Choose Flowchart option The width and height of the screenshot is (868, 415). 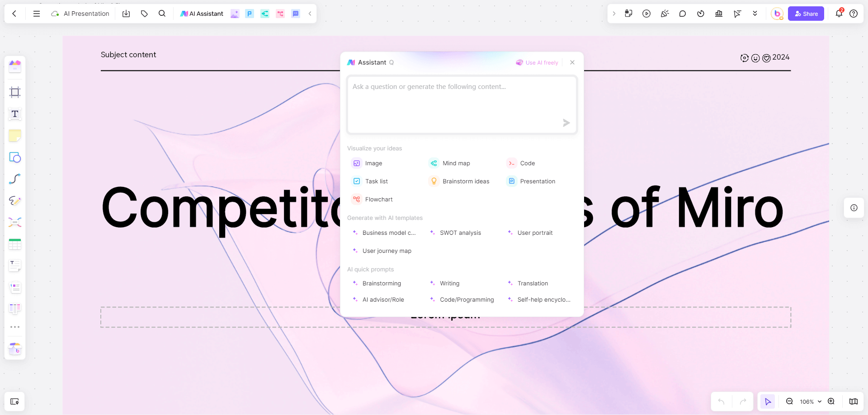[372, 199]
